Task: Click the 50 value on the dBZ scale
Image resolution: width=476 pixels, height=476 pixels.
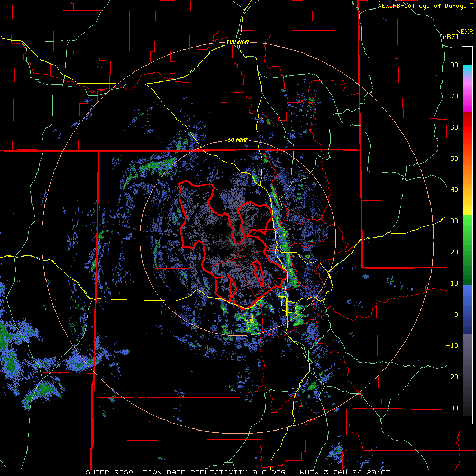Action: [x=454, y=159]
